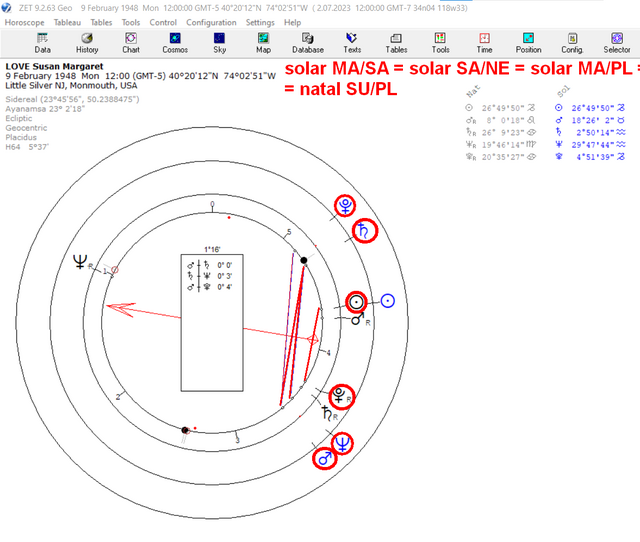
Task: Open the Help menu
Action: pyautogui.click(x=293, y=22)
